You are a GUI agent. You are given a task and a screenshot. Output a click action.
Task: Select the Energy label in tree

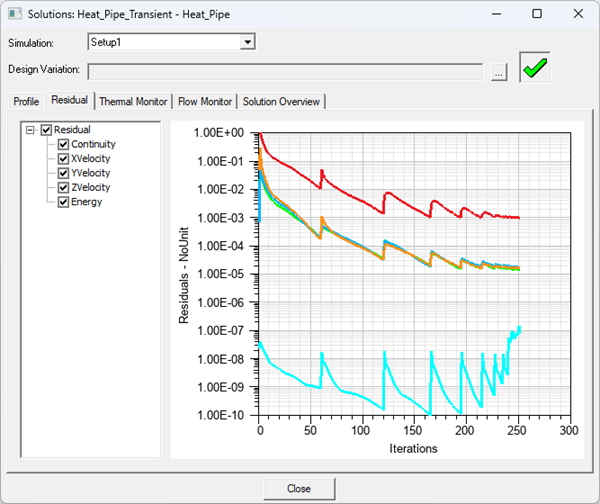click(87, 202)
